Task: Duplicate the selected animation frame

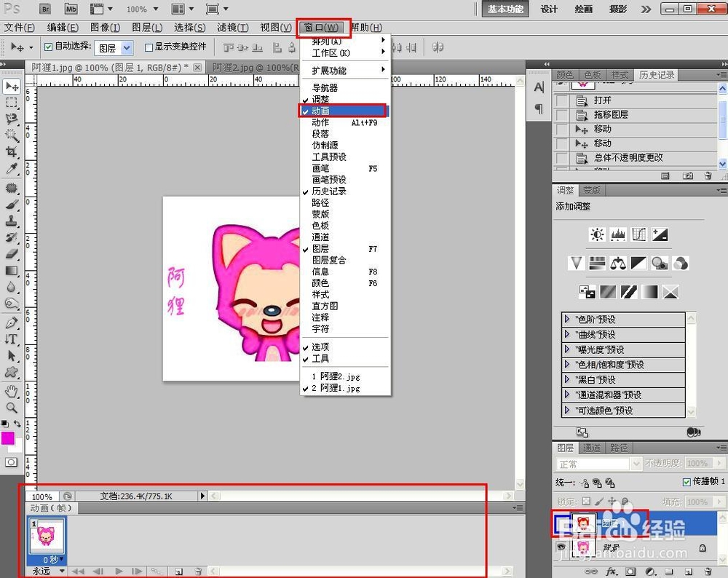Action: (179, 571)
